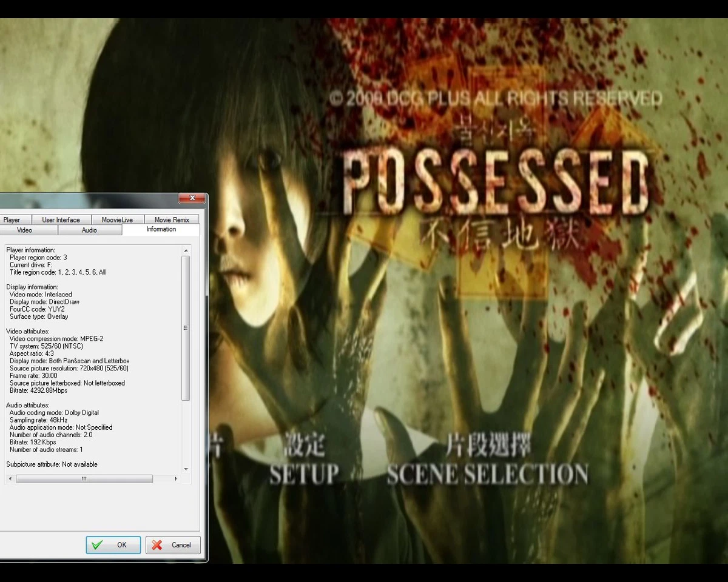Image resolution: width=728 pixels, height=582 pixels.
Task: Click 'FourCC code: YUY2' text
Action: tap(37, 309)
